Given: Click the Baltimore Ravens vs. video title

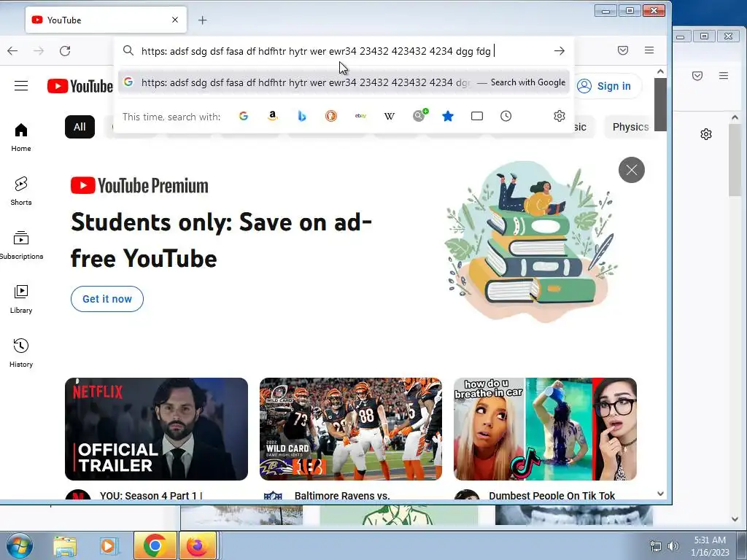Looking at the screenshot, I should point(342,496).
